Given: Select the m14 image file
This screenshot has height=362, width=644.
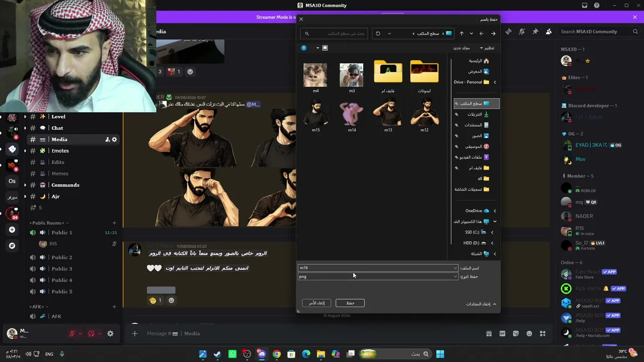Looking at the screenshot, I should 352,115.
